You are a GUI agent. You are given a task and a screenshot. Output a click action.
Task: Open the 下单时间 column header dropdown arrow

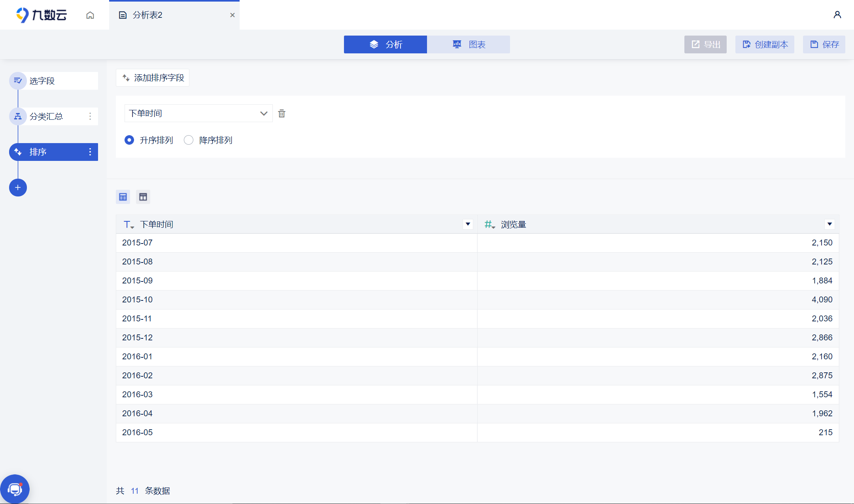[468, 224]
